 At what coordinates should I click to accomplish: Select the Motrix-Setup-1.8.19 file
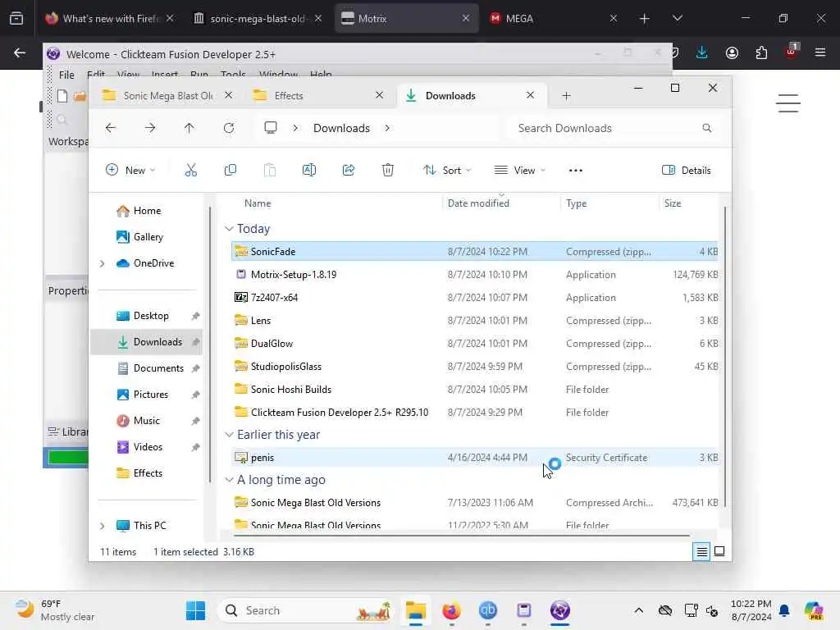(475, 274)
